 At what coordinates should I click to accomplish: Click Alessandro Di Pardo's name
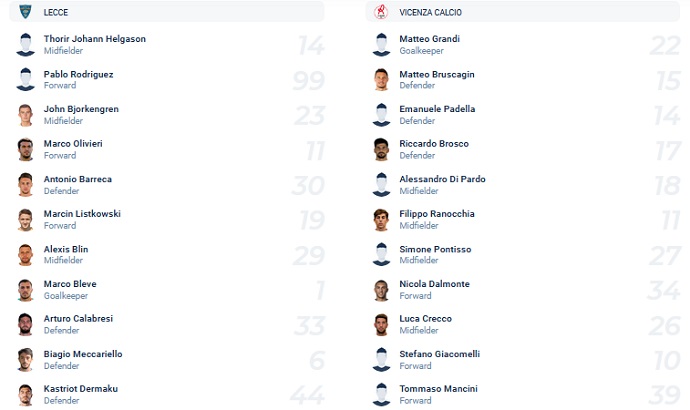pos(441,179)
